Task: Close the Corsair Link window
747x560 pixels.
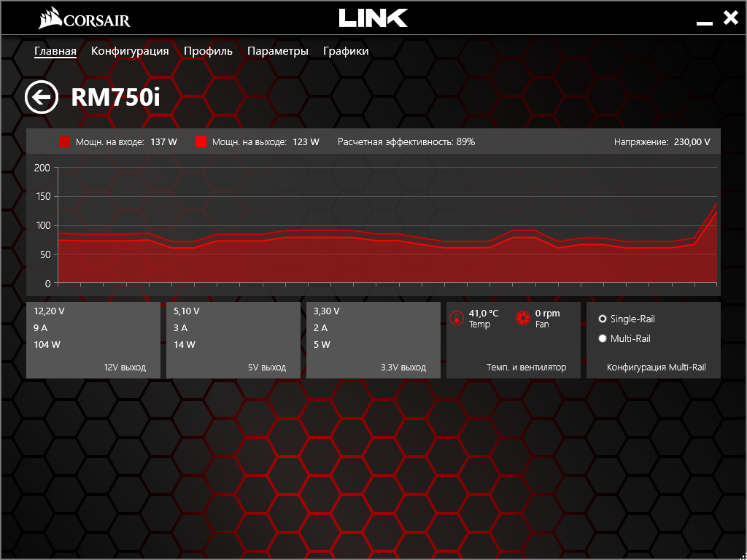Action: pos(730,18)
